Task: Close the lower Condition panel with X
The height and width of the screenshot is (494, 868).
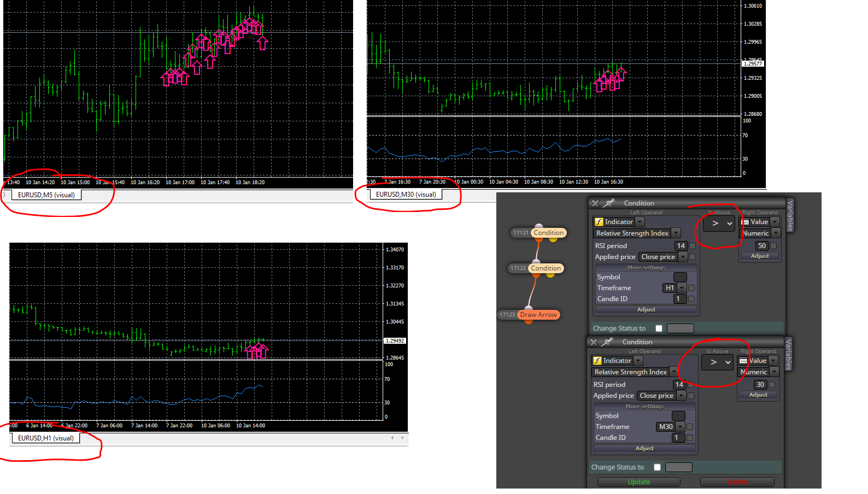Action: pos(594,342)
